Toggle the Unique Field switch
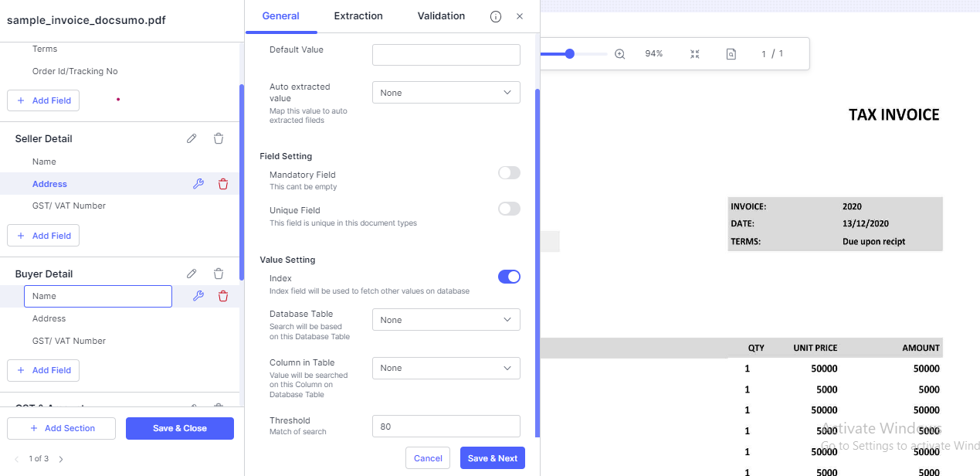The image size is (980, 476). (509, 209)
